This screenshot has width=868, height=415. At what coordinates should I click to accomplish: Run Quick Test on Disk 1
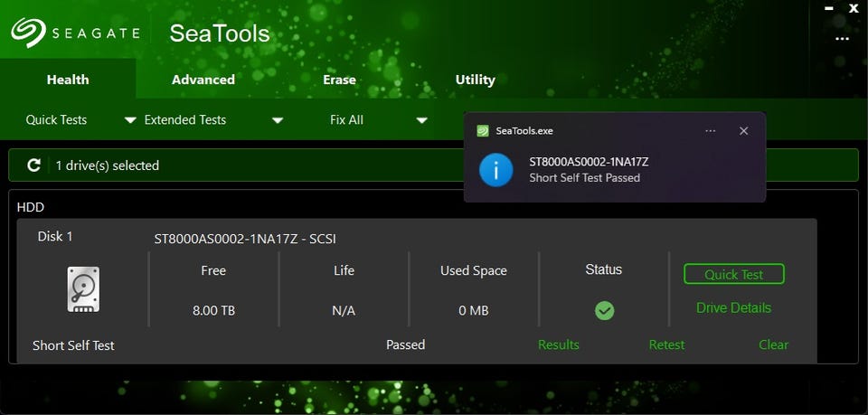click(x=734, y=274)
